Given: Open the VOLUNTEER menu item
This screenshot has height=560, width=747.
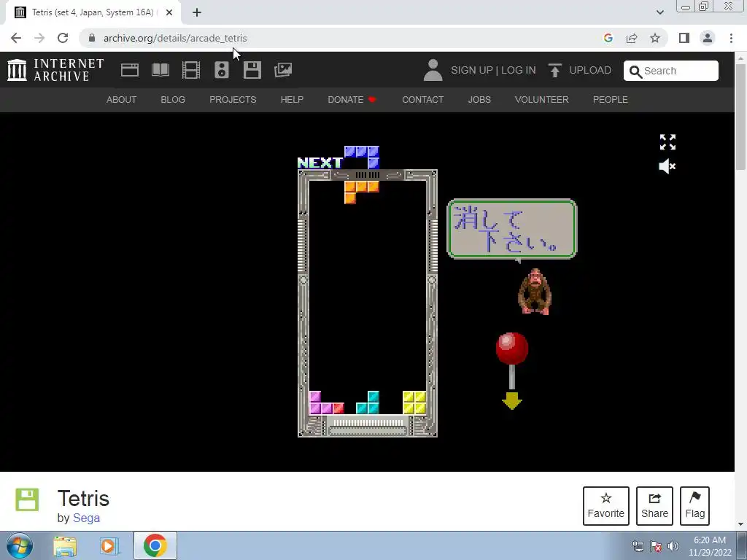Looking at the screenshot, I should point(542,99).
